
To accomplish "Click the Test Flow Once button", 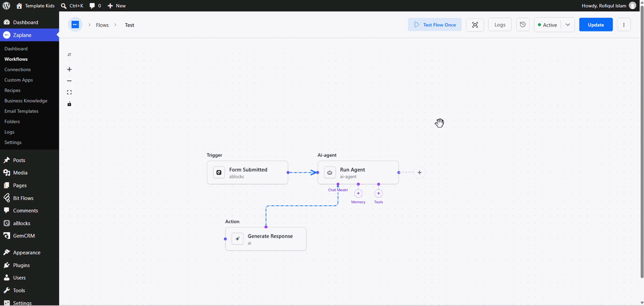I will coord(435,25).
